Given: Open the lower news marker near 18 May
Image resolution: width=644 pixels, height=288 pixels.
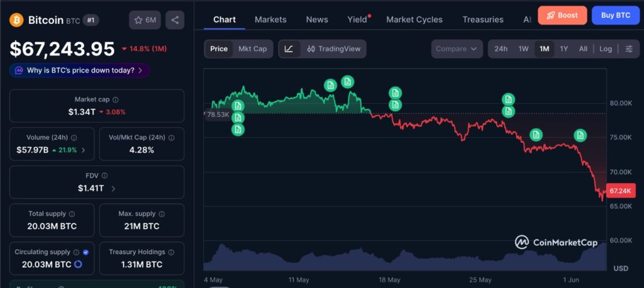Looking at the screenshot, I should 395,105.
